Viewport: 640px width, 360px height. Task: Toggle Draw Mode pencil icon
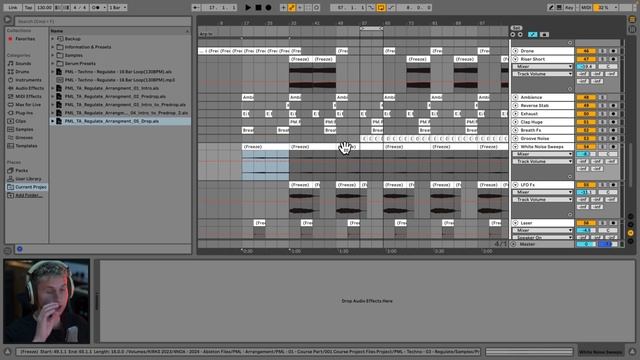coord(551,7)
